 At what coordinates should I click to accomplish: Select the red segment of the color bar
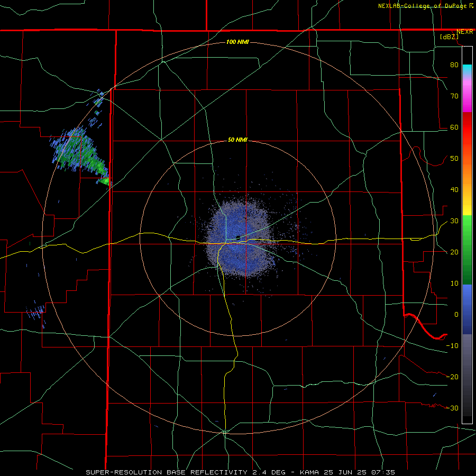point(467,127)
